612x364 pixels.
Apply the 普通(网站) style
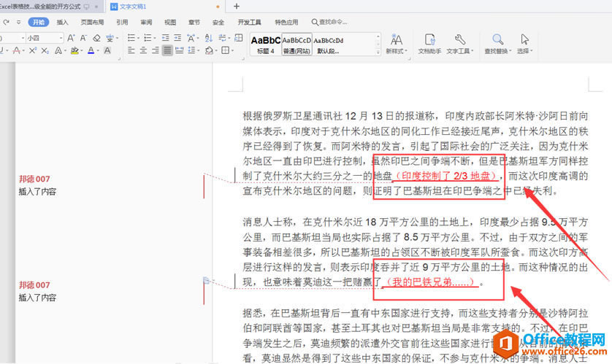point(297,44)
